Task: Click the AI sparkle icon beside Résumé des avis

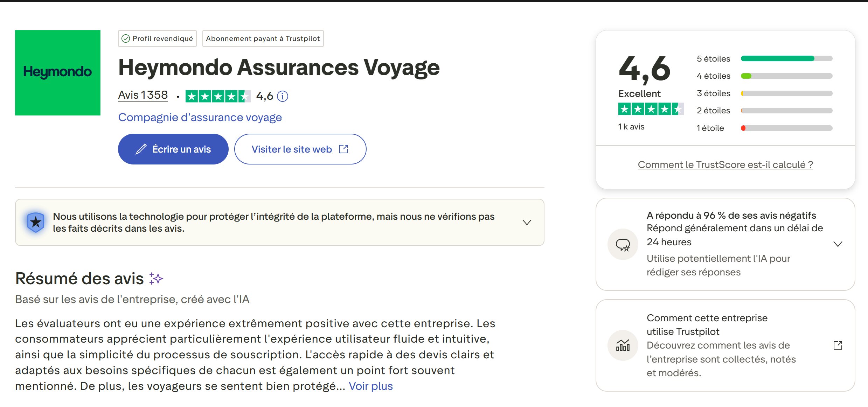Action: 156,279
